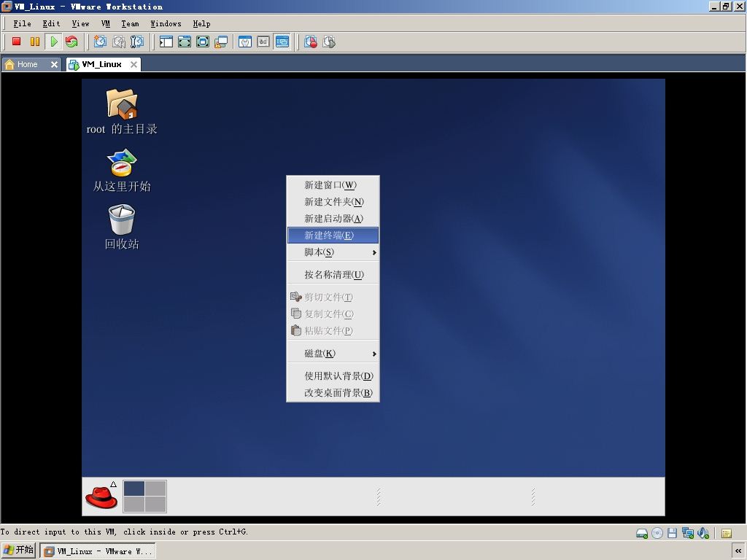Open the Red Hat main menu

[101, 497]
